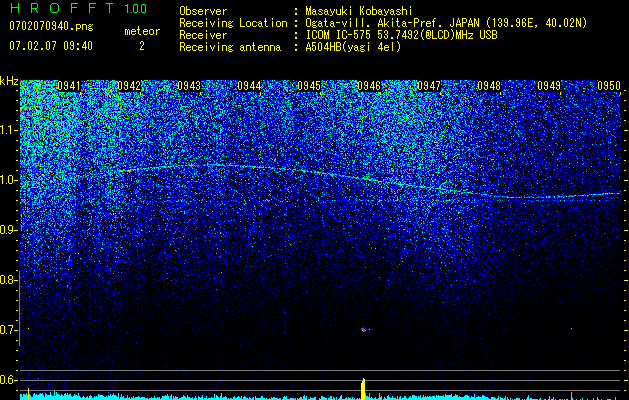Click the Receiver field label
The image size is (629, 400).
tap(203, 35)
